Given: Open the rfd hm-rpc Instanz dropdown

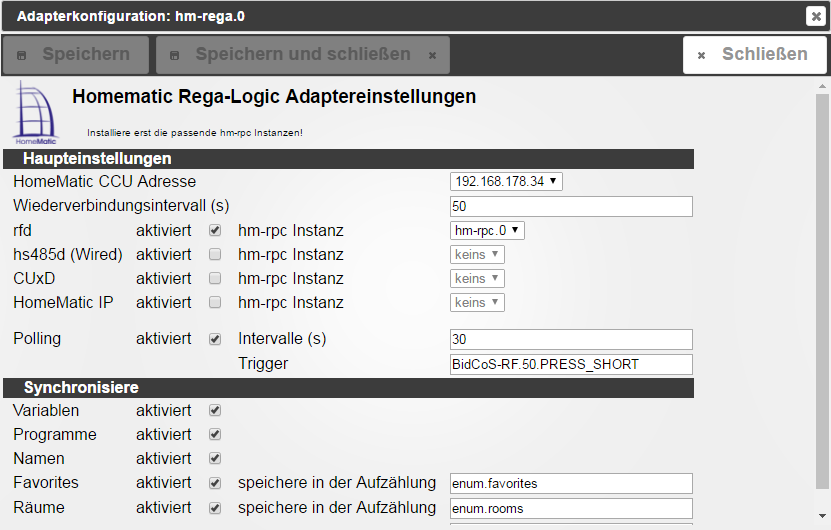Looking at the screenshot, I should click(x=488, y=231).
